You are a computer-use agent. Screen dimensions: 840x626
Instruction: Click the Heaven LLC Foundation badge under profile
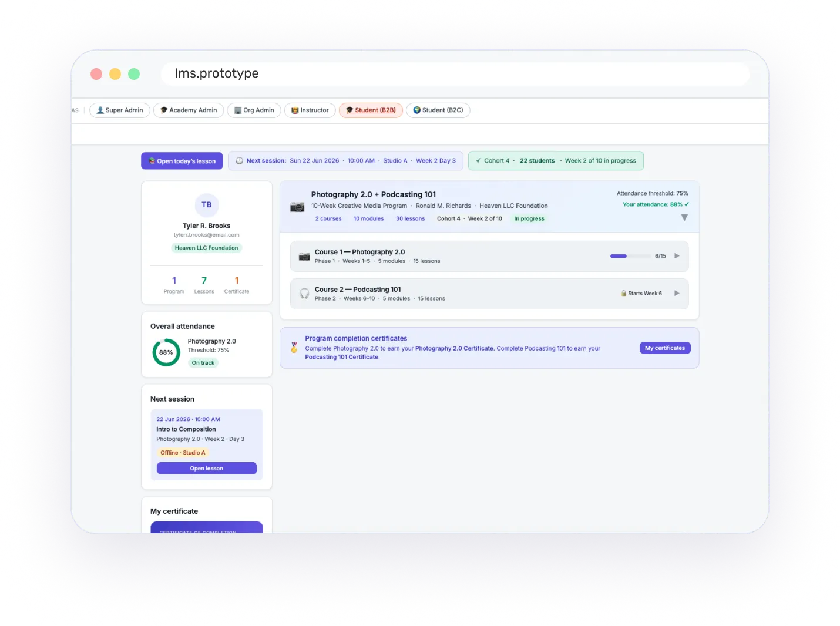tap(207, 248)
